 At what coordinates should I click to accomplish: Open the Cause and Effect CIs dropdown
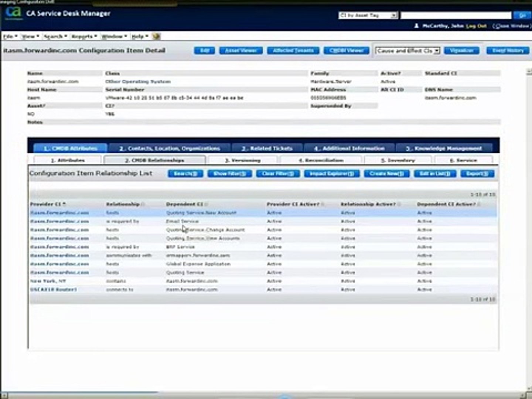coord(407,51)
